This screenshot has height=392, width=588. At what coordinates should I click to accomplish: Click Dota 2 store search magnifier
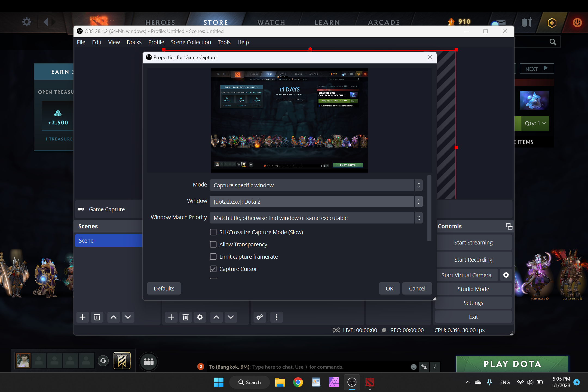(x=553, y=42)
